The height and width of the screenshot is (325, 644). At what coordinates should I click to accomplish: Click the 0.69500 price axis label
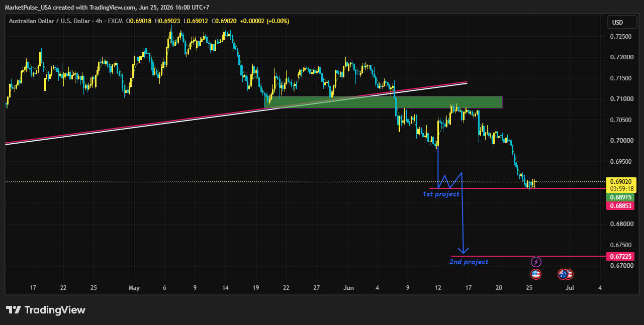point(621,162)
